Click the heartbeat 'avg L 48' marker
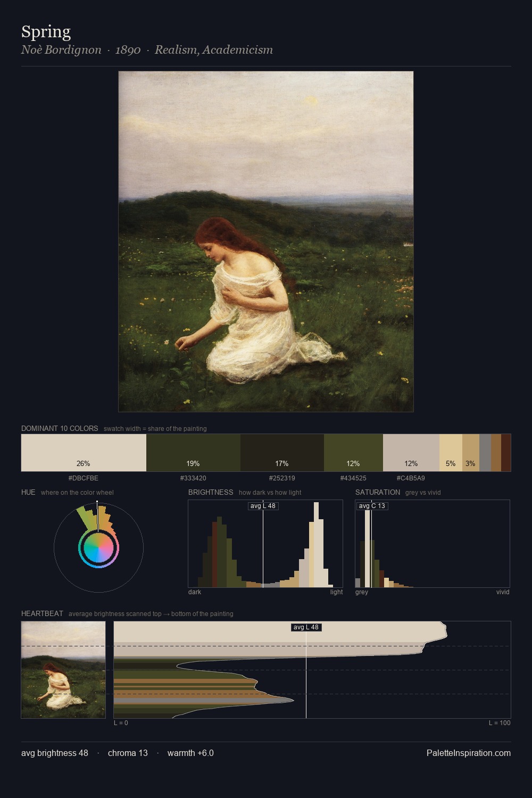The height and width of the screenshot is (798, 532). pos(306,627)
